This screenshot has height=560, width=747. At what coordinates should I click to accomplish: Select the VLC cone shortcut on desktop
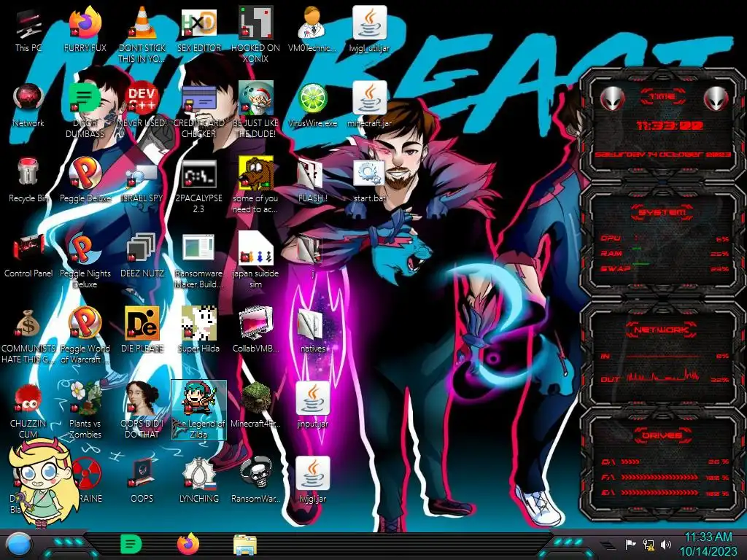[x=142, y=34]
